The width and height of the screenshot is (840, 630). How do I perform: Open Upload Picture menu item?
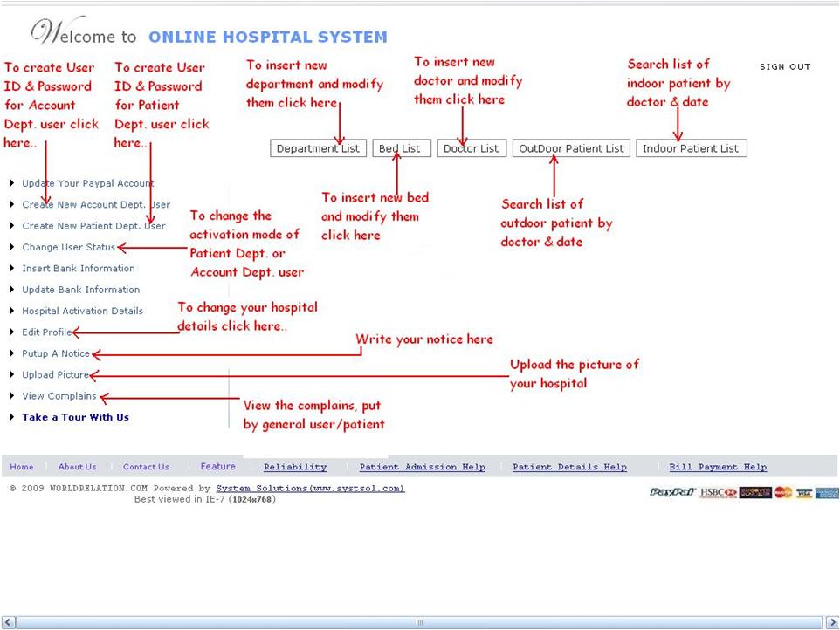pyautogui.click(x=55, y=374)
